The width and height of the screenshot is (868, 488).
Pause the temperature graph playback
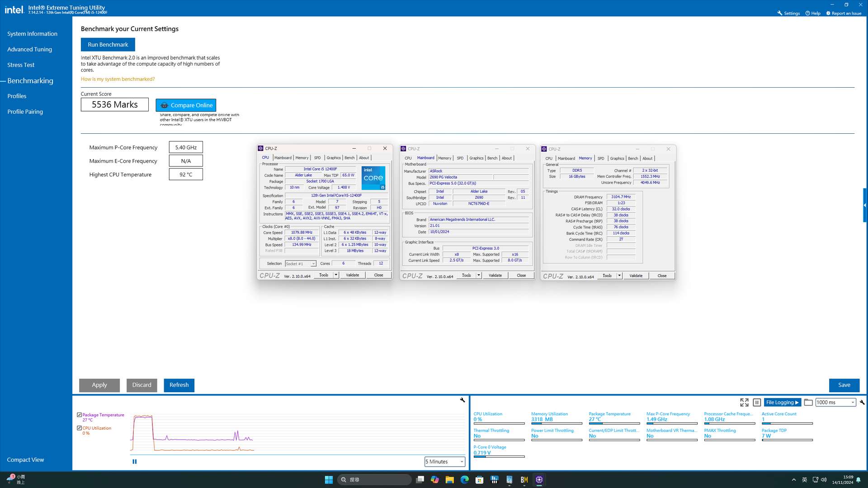[x=134, y=461]
